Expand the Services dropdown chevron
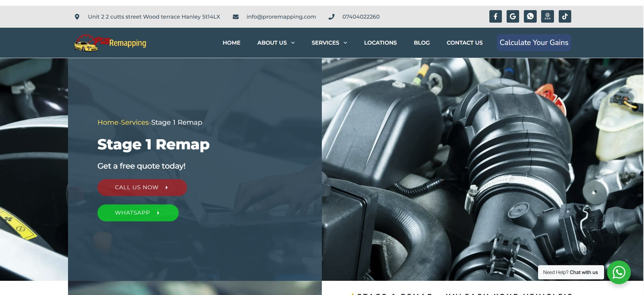Viewport: 644px width, 295px height. pyautogui.click(x=346, y=43)
